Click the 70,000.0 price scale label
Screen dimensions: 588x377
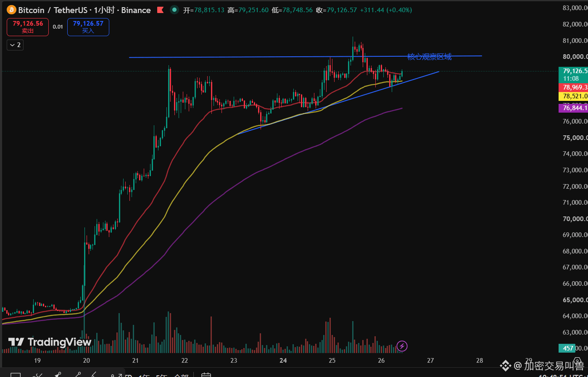point(575,219)
